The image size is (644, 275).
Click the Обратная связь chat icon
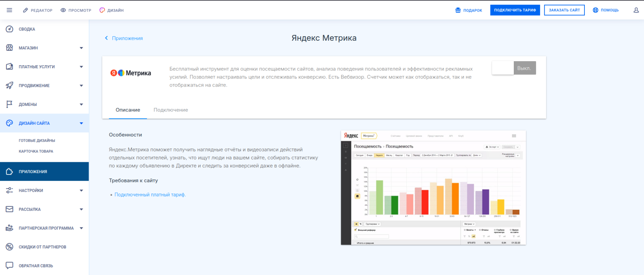(9, 266)
